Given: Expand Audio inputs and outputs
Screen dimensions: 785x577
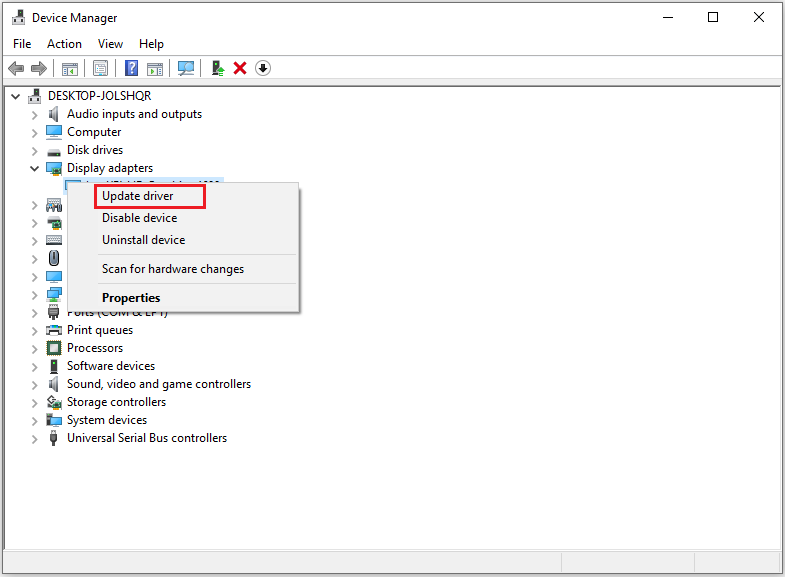Looking at the screenshot, I should click(34, 115).
